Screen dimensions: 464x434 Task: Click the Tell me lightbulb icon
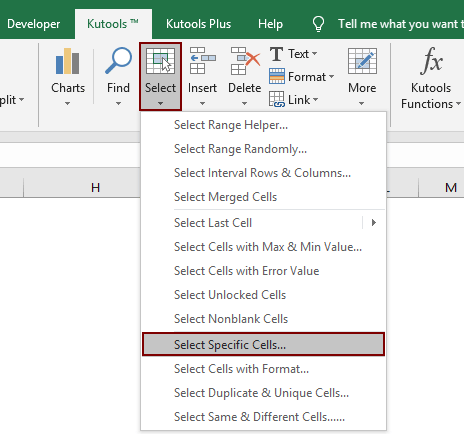318,24
